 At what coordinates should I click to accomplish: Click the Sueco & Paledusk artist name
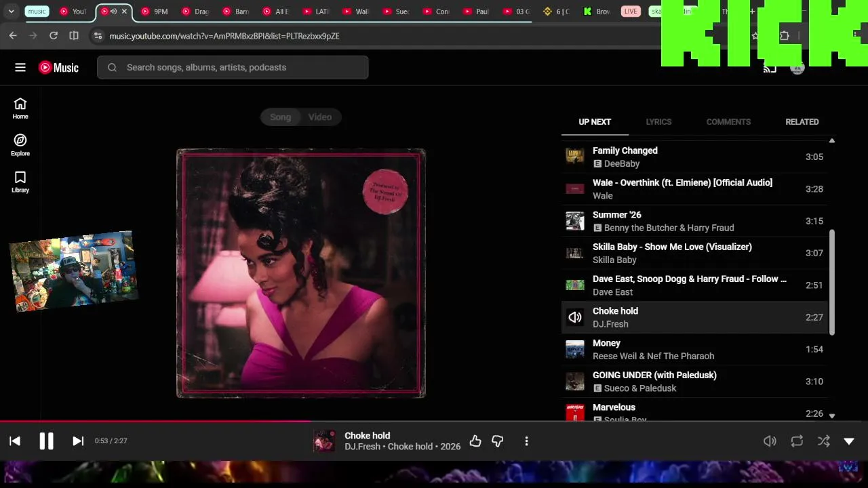click(x=640, y=388)
